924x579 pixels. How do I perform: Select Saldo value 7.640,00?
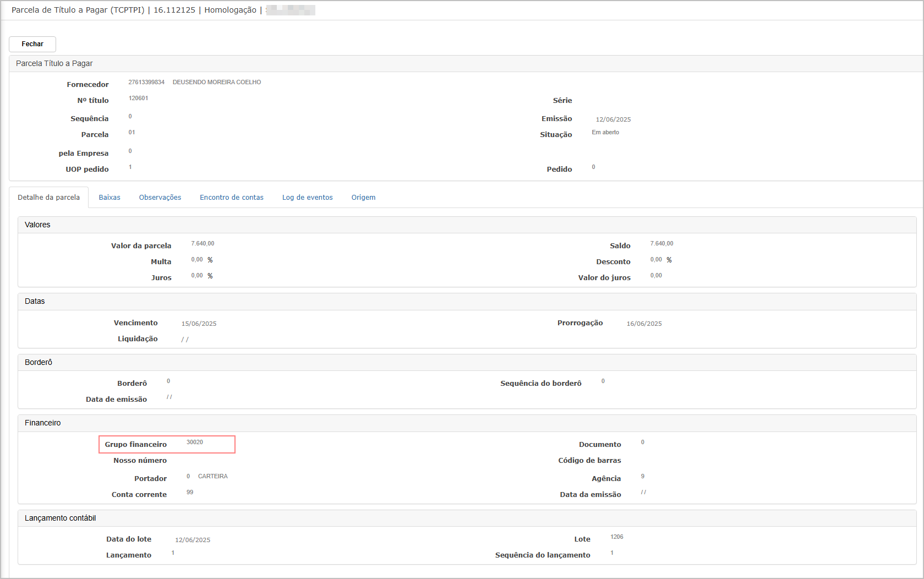point(661,243)
